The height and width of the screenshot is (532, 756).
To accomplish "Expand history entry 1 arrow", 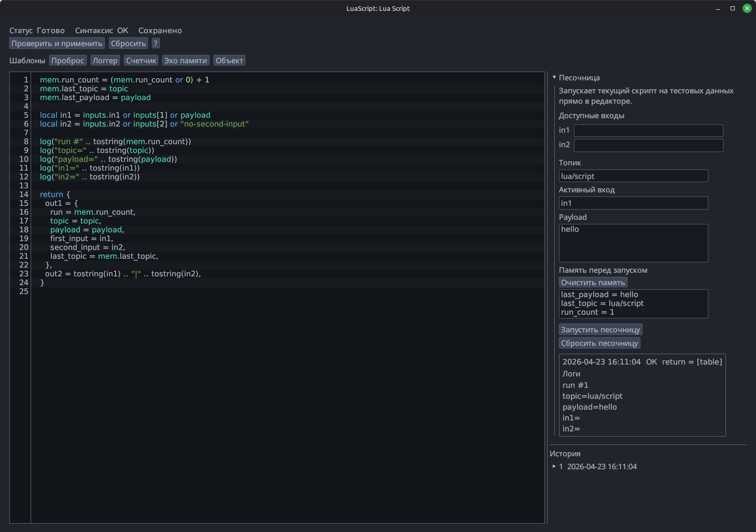I will point(554,466).
